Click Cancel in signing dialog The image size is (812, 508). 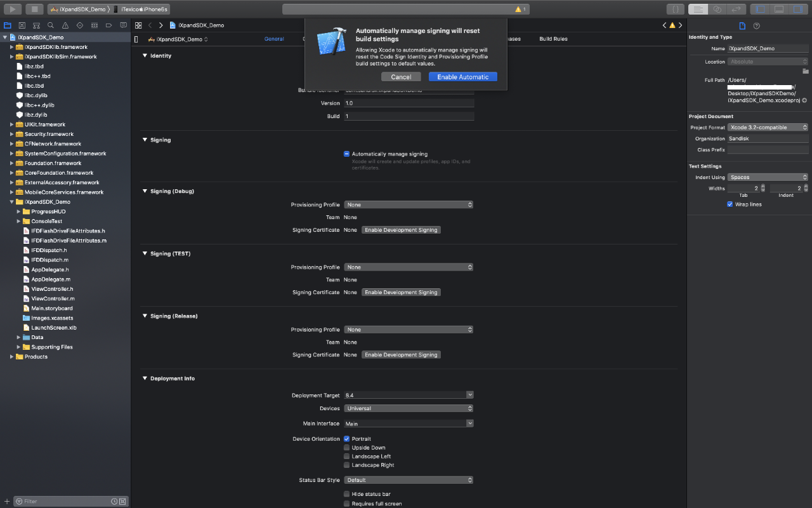tap(401, 77)
